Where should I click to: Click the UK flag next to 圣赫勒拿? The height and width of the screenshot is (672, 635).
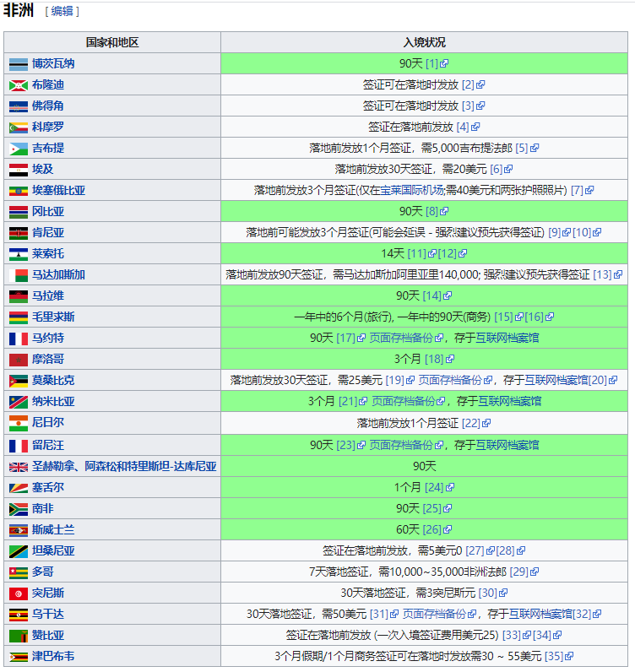coord(19,467)
